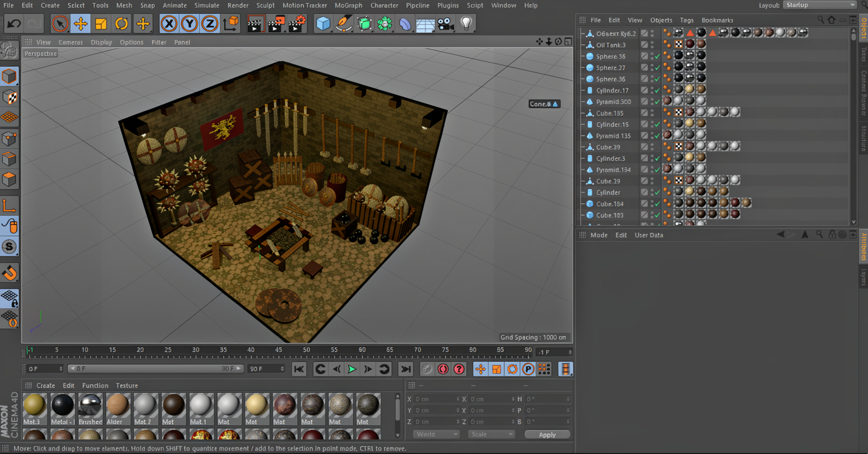The image size is (868, 454).
Task: Select the spline pen tool
Action: (344, 24)
